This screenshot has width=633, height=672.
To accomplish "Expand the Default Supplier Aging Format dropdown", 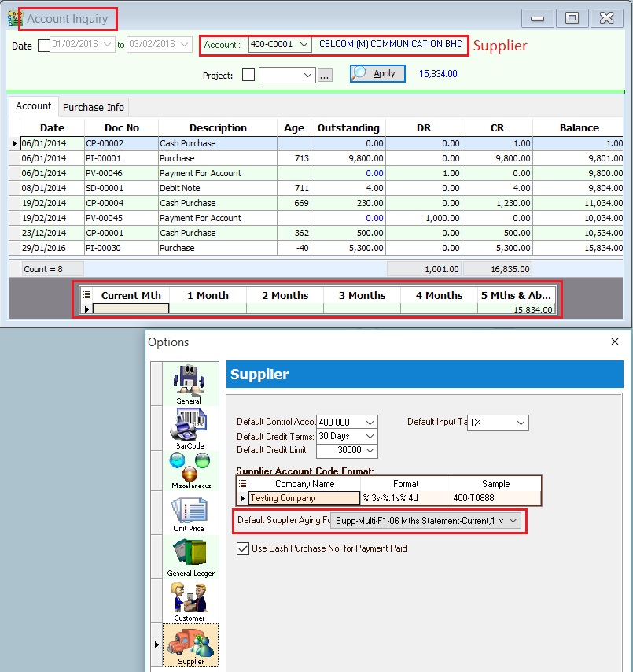I will click(513, 520).
